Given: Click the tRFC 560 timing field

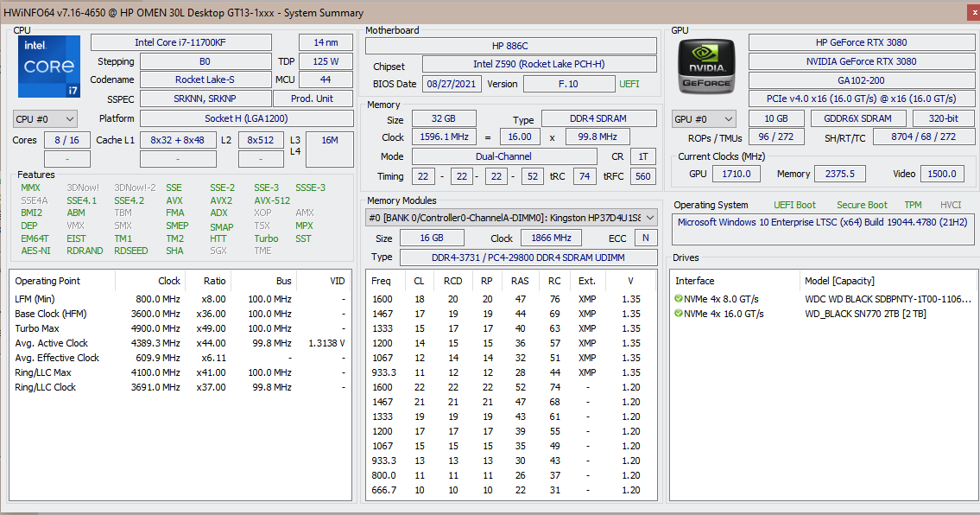Looking at the screenshot, I should coord(643,176).
